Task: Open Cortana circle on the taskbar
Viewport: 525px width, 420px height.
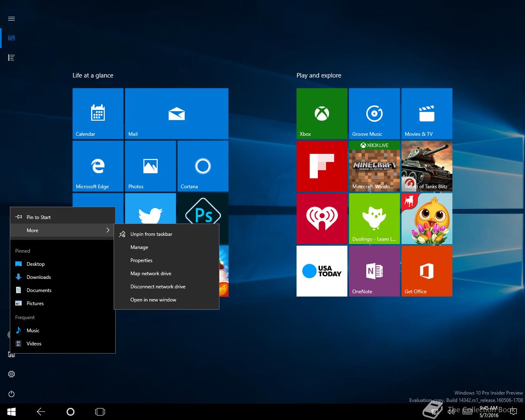Action: tap(71, 412)
